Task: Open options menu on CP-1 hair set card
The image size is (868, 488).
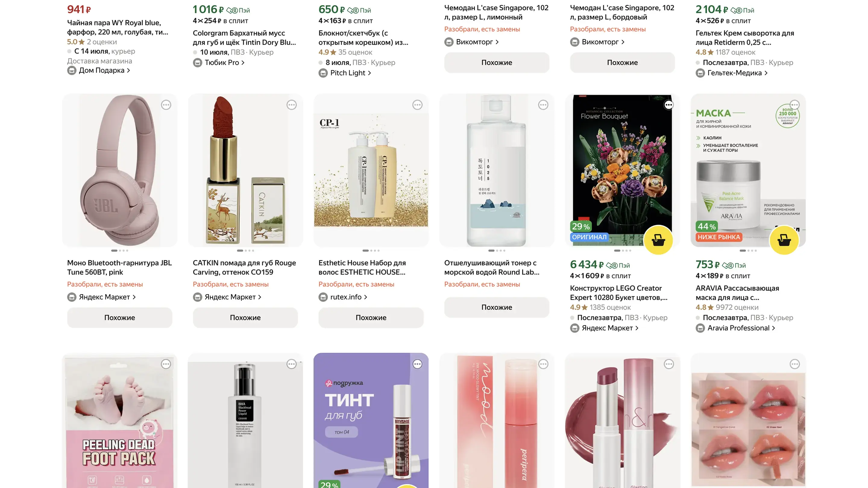Action: coord(417,105)
